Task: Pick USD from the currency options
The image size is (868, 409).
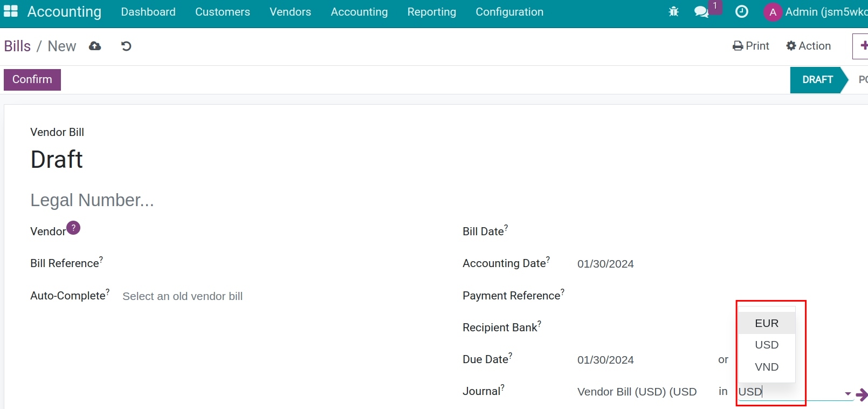Action: pos(766,345)
